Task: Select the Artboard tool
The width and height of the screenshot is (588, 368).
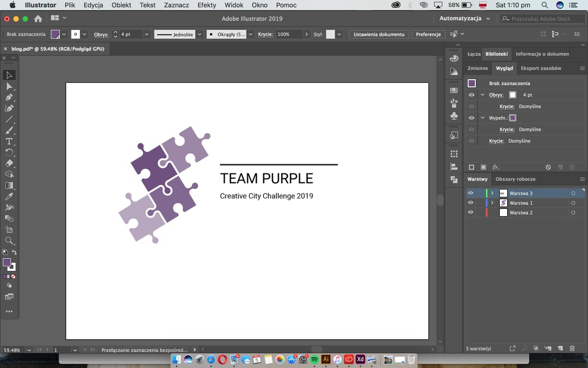Action: click(9, 230)
